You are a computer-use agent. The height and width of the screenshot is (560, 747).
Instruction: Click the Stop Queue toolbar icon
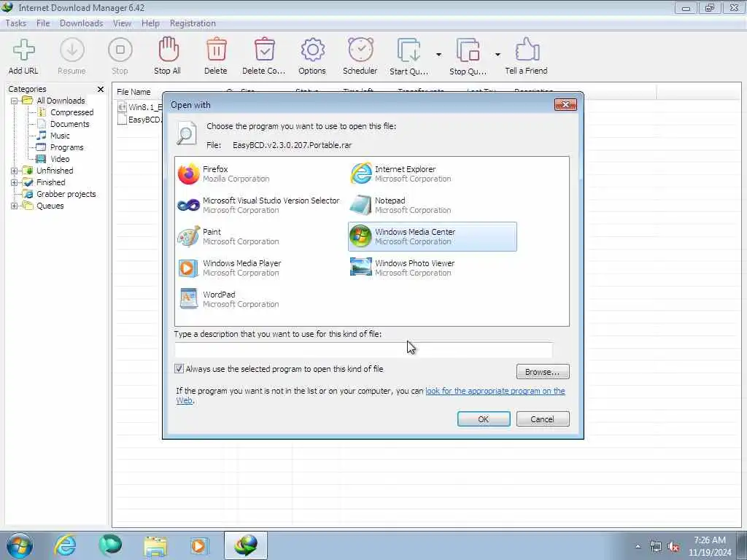468,50
